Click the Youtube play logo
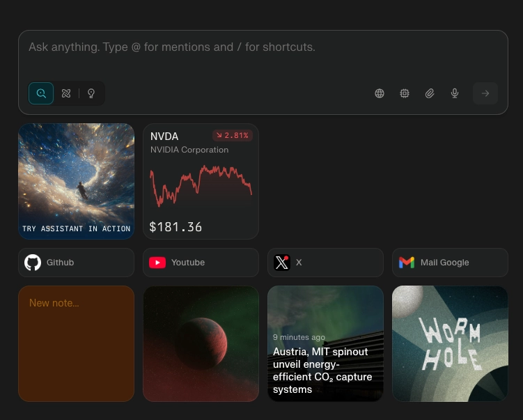The image size is (523, 420). point(157,263)
